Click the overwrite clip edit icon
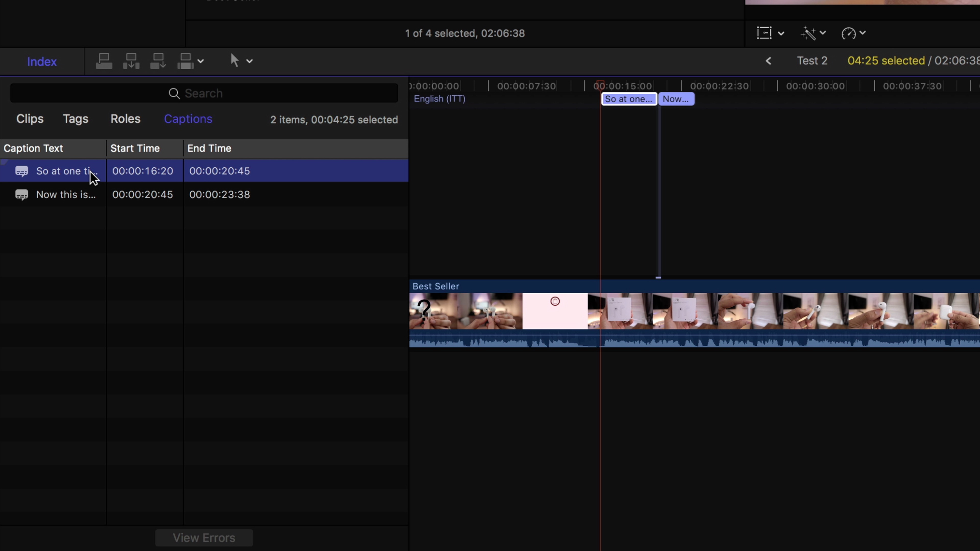 click(x=186, y=61)
